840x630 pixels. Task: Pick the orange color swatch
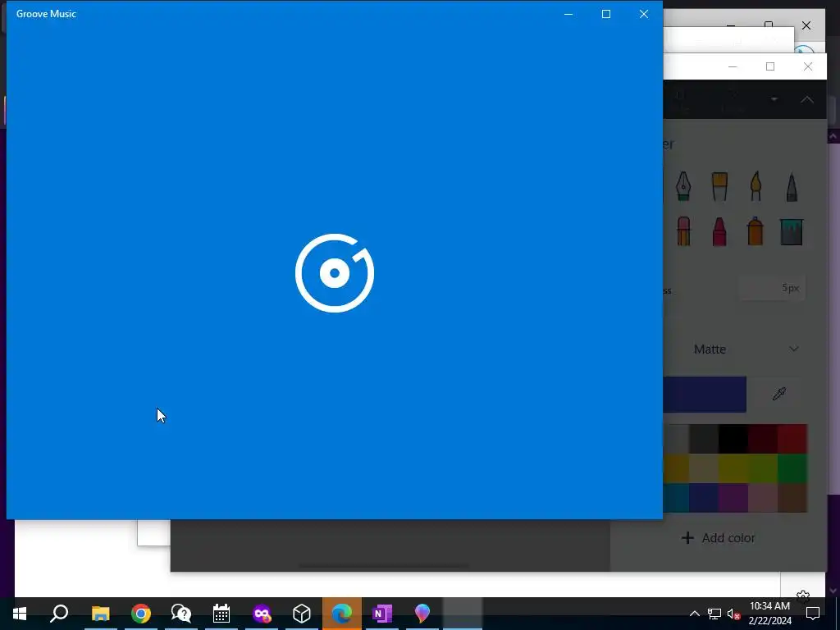click(676, 468)
